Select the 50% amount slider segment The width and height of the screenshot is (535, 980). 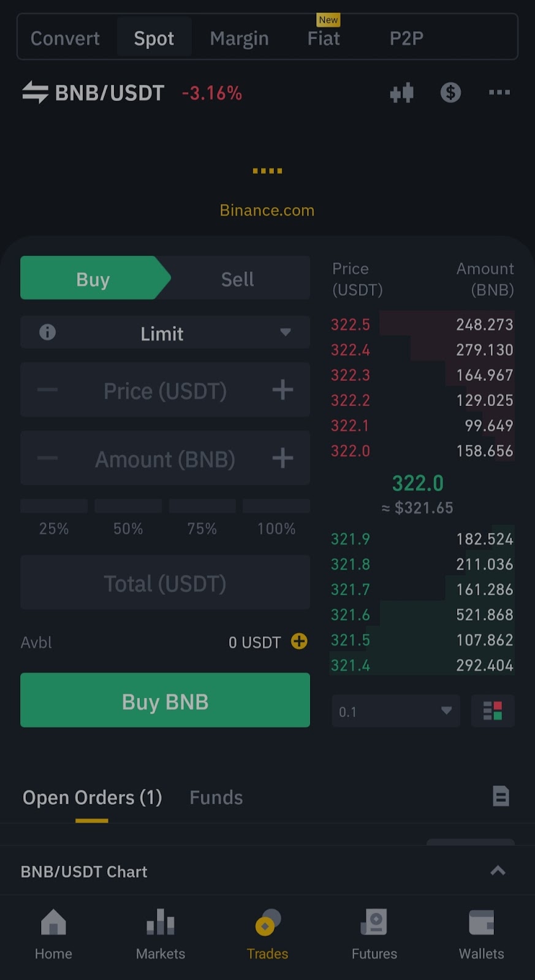point(128,507)
